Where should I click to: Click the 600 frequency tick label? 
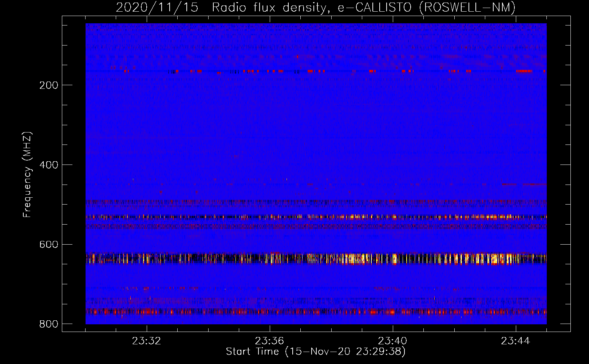point(49,244)
